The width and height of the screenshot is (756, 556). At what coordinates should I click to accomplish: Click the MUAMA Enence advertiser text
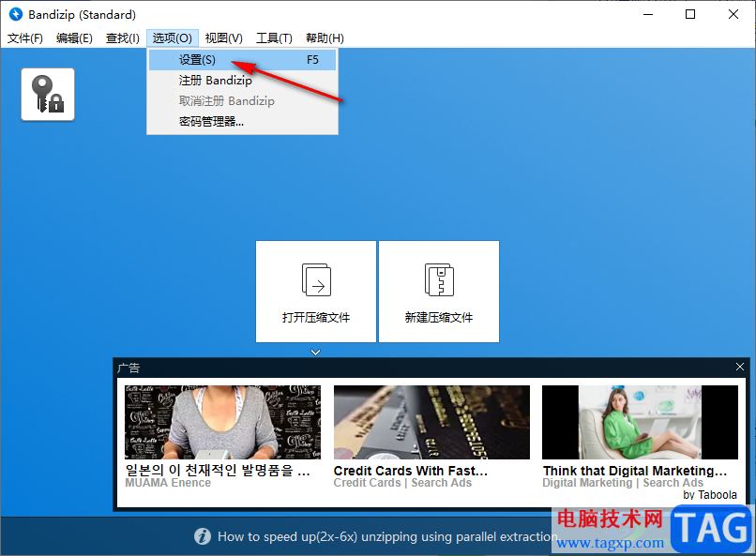[x=168, y=483]
